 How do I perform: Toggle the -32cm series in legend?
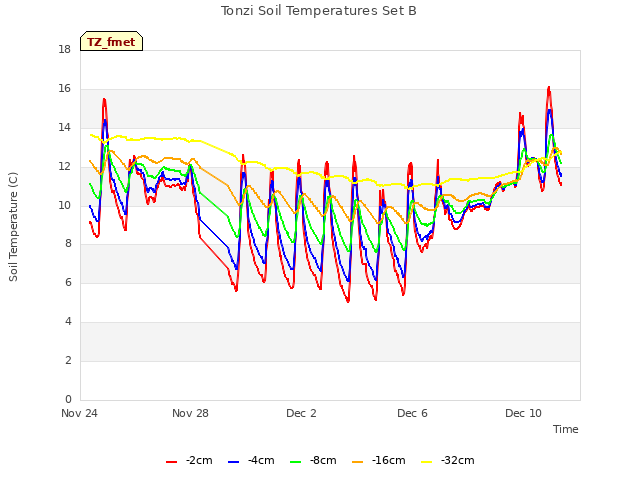(448, 461)
